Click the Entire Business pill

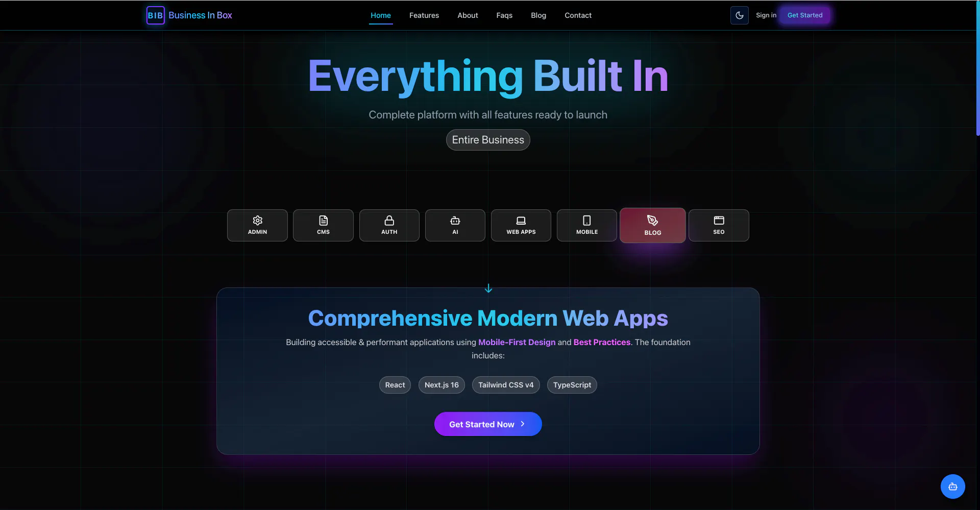click(488, 140)
